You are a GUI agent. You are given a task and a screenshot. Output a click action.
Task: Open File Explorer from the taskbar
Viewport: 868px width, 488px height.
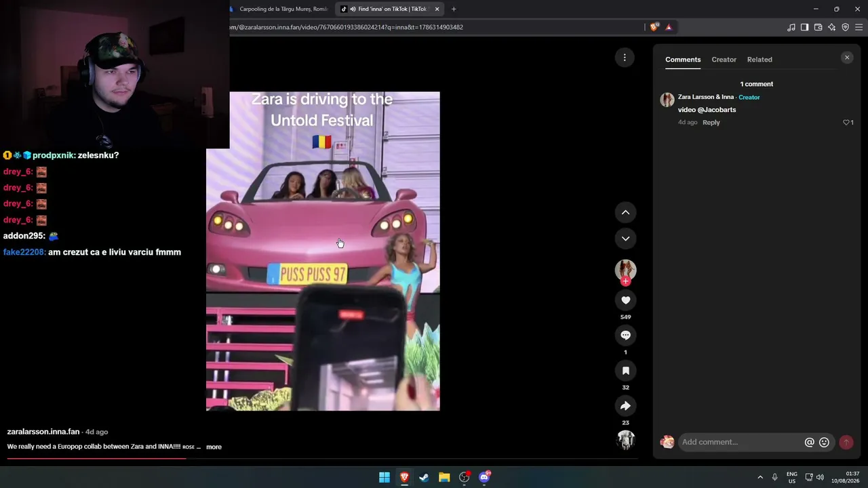[x=444, y=477]
